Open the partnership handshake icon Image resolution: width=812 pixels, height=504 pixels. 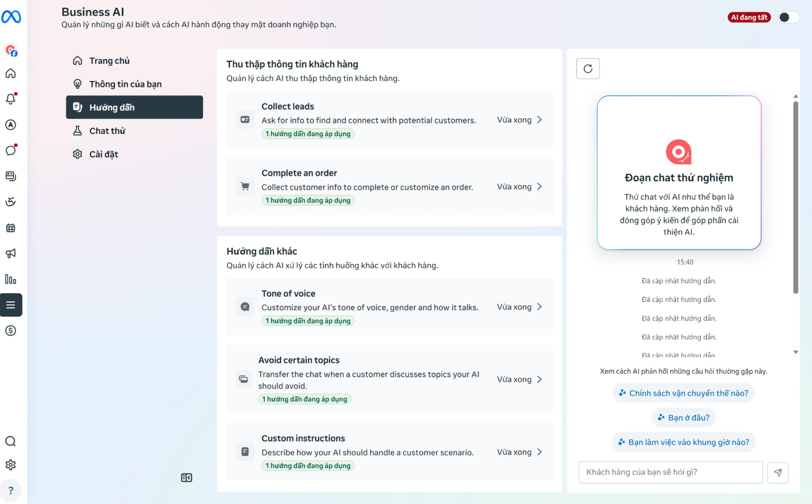pyautogui.click(x=11, y=202)
